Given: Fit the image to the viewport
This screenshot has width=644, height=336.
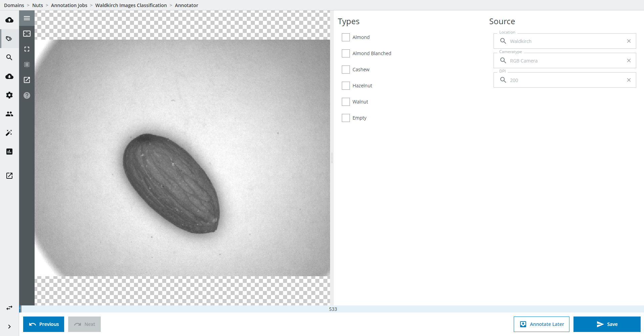Looking at the screenshot, I should coord(27,34).
